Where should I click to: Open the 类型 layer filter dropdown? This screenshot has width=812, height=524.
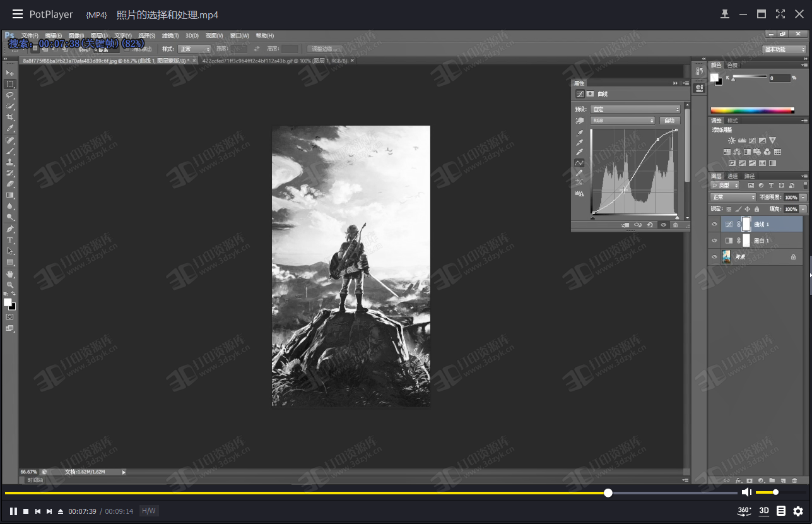(x=724, y=186)
